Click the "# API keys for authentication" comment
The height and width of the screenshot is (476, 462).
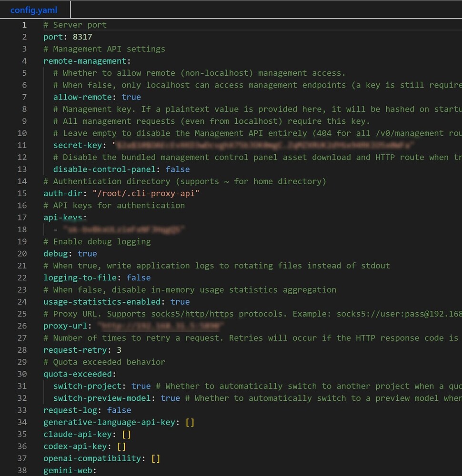[x=114, y=206]
